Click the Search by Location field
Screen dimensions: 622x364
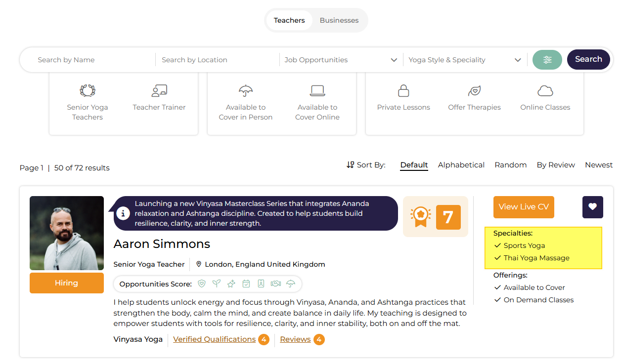coord(218,60)
